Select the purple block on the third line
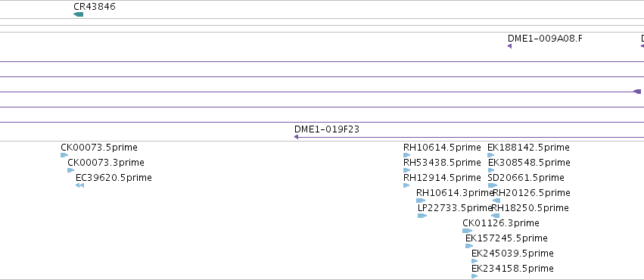The height and width of the screenshot is (280, 644). coord(637,92)
